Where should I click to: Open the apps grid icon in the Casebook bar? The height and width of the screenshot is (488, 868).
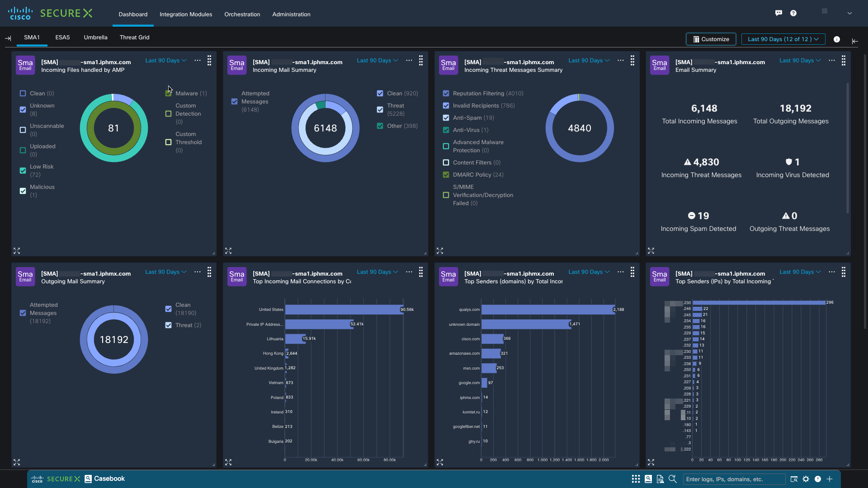(x=636, y=479)
